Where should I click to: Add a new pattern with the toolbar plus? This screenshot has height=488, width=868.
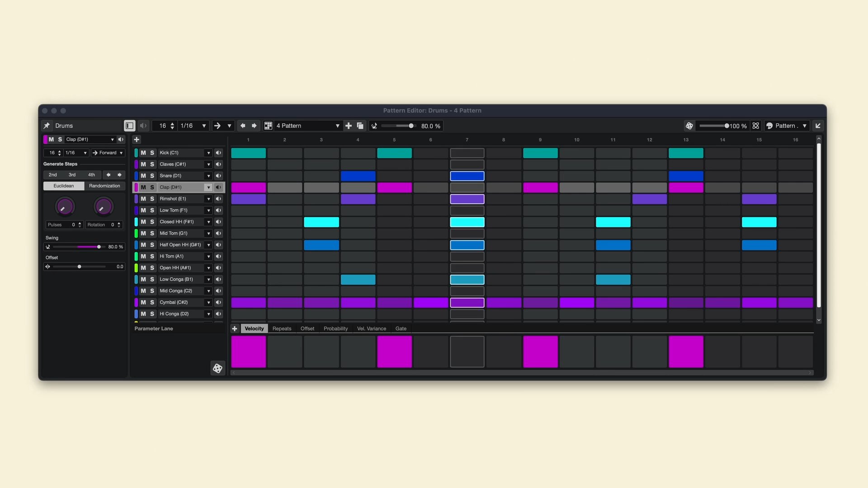coord(349,126)
